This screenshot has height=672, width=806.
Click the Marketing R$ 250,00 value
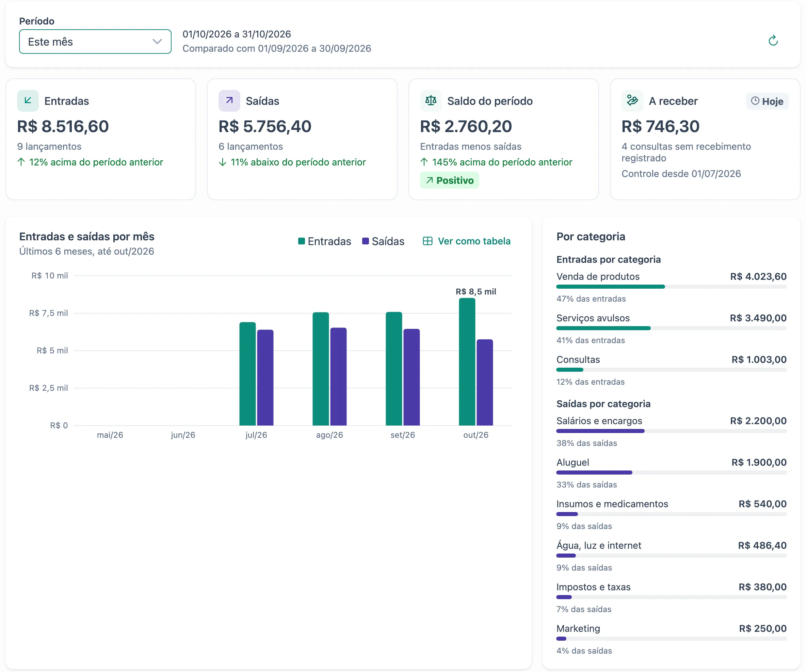click(x=763, y=629)
